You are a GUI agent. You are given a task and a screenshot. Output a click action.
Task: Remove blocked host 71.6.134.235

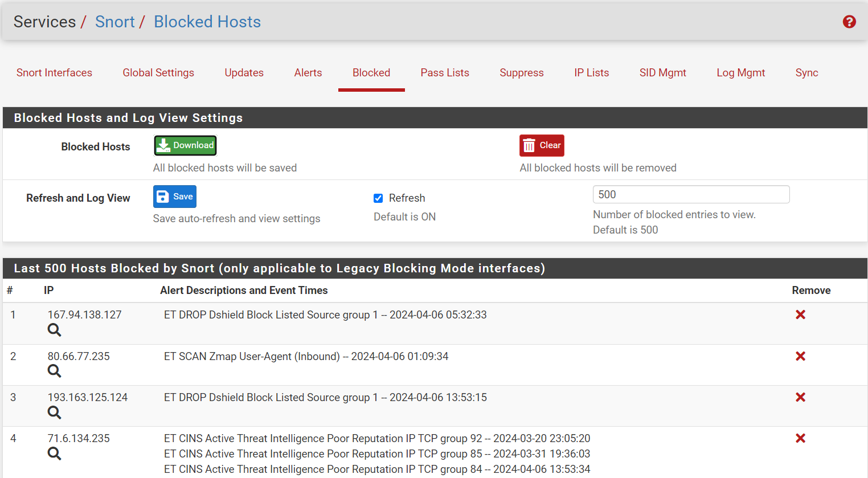[800, 438]
